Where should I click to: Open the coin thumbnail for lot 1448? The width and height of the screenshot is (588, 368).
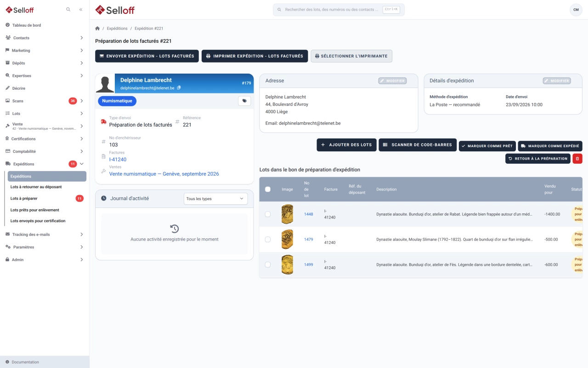tap(287, 214)
